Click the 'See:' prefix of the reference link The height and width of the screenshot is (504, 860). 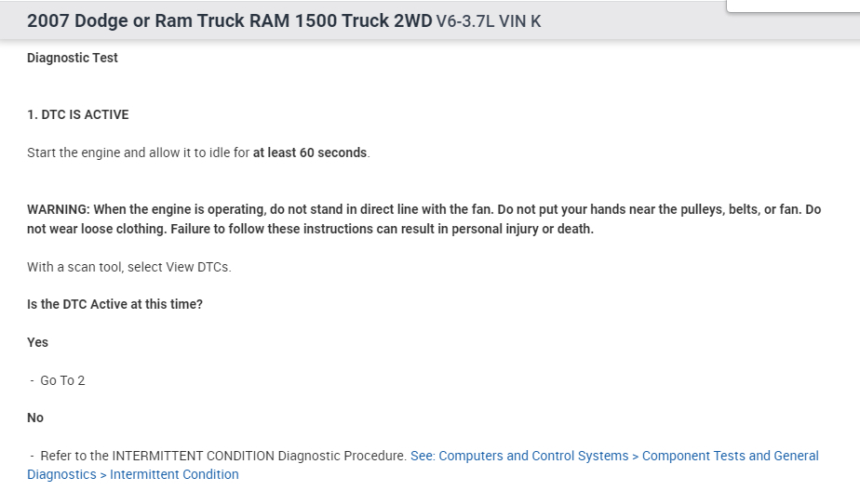click(423, 456)
